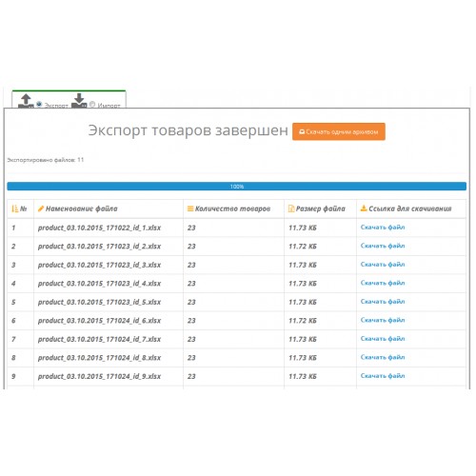Click the Наименование файла column header
Screen dimensions: 476x476
pos(82,208)
